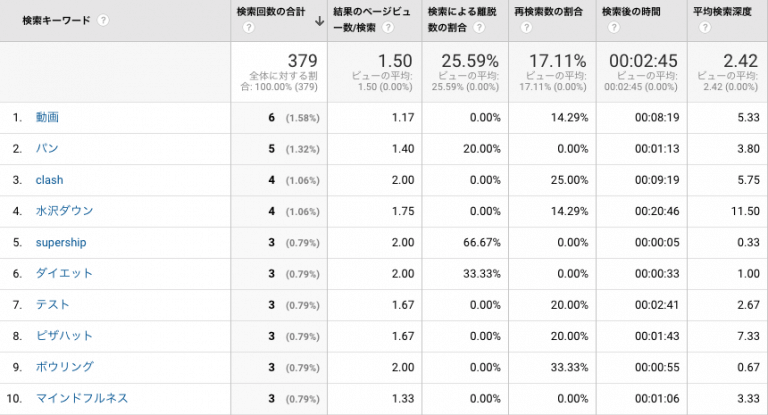Show help for 再検索数の割合 column
Viewport: 768px width, 415px height.
tap(526, 27)
